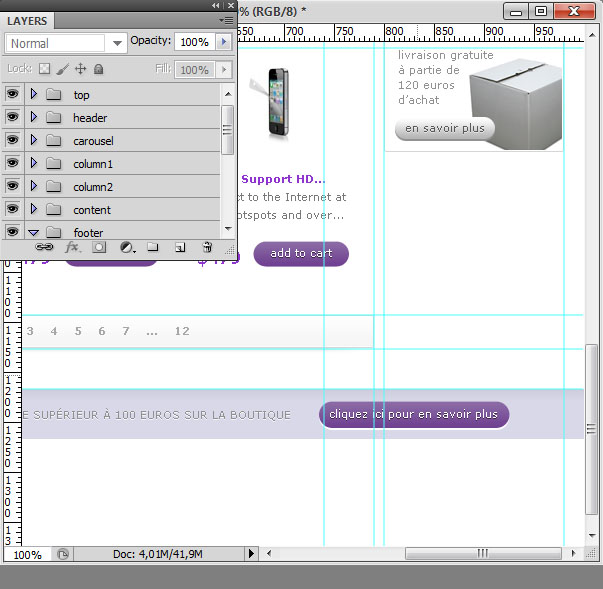Screen dimensions: 603x589
Task: Open the document info arrow menu
Action: click(x=251, y=554)
